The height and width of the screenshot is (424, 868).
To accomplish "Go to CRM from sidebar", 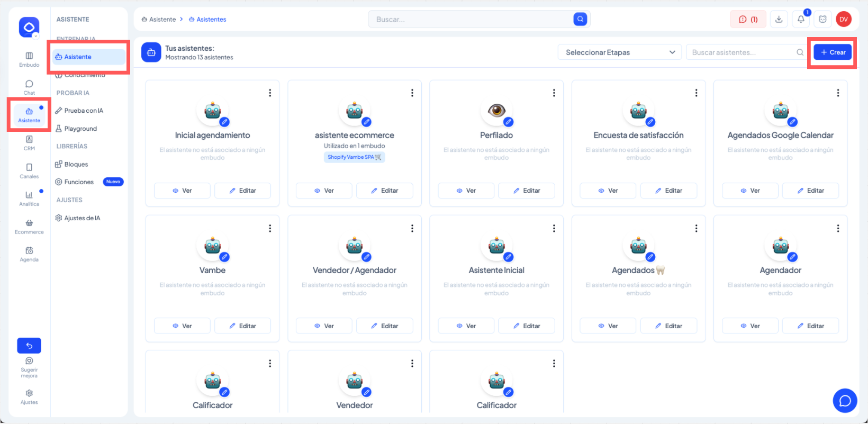I will coord(29,142).
